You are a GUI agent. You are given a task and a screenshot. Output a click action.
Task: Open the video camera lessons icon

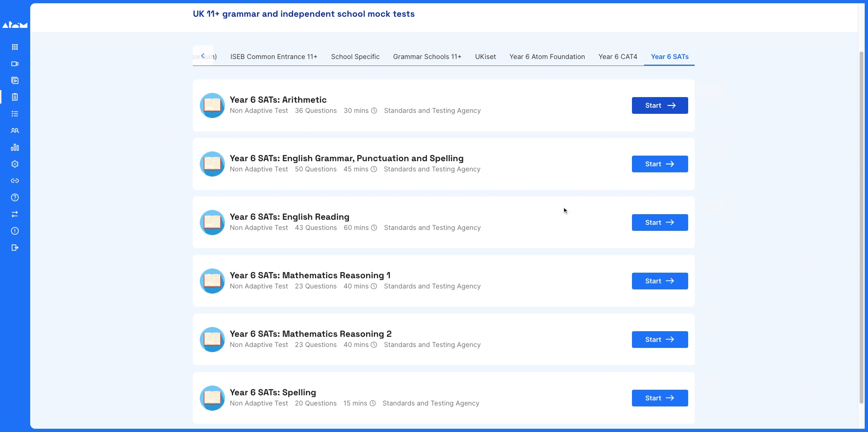click(x=15, y=64)
